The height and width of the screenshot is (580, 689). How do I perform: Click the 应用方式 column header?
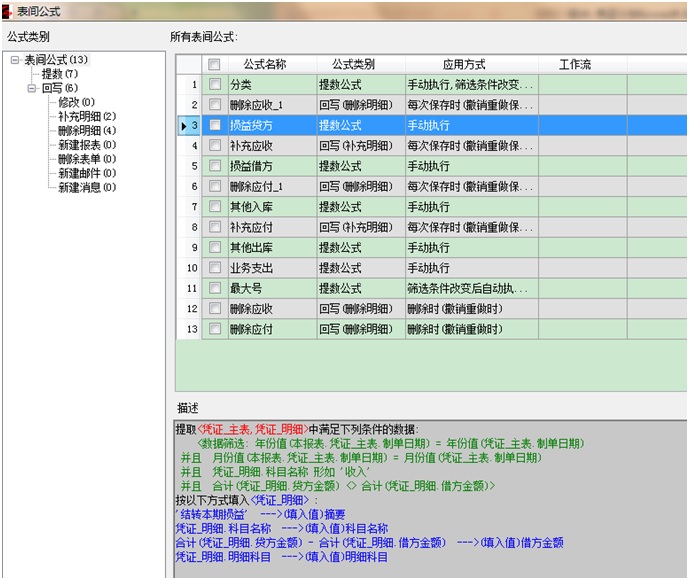point(470,64)
